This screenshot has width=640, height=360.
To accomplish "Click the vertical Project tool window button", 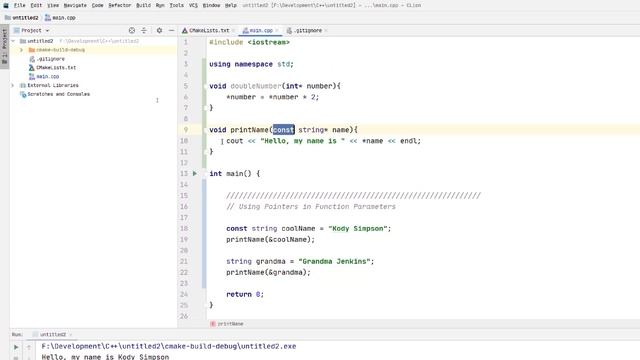I will (4, 47).
